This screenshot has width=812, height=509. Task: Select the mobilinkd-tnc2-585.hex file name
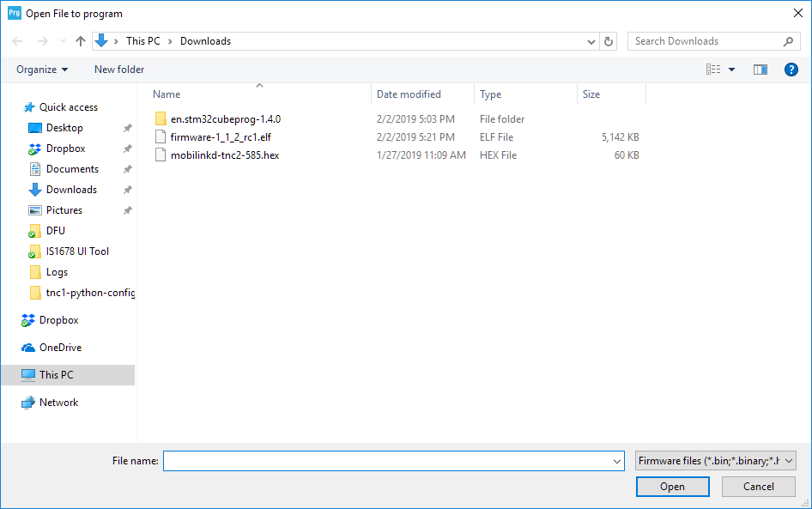[x=225, y=155]
